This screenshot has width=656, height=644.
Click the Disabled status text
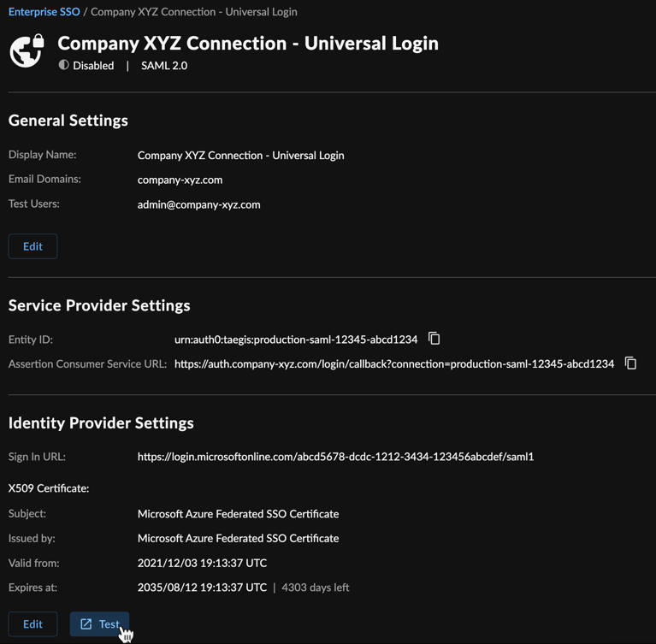click(x=93, y=66)
